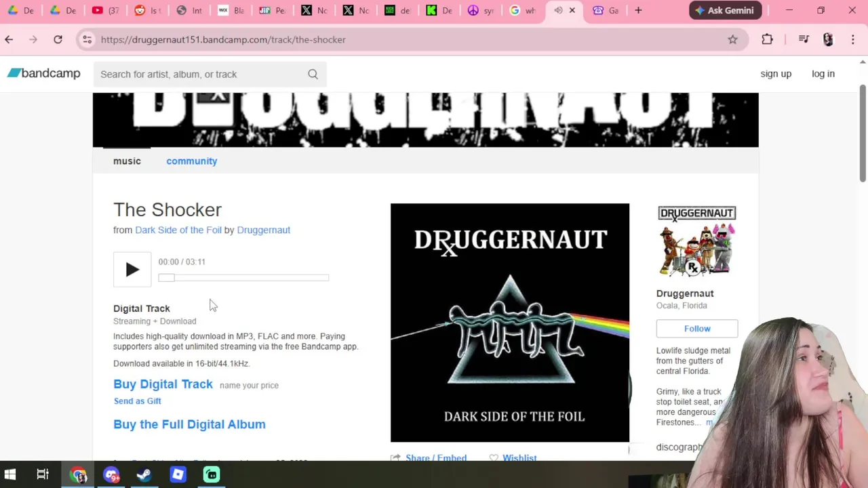Open a new browser tab
868x488 pixels.
click(x=638, y=10)
